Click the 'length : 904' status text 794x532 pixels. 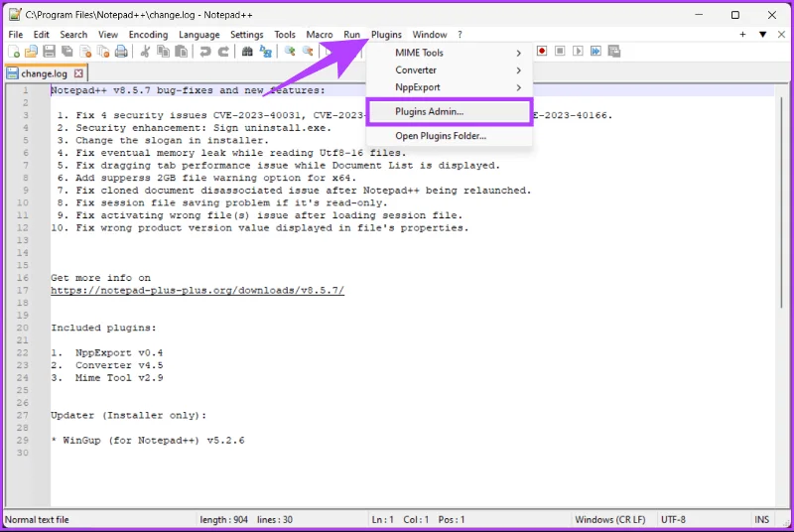pyautogui.click(x=223, y=520)
